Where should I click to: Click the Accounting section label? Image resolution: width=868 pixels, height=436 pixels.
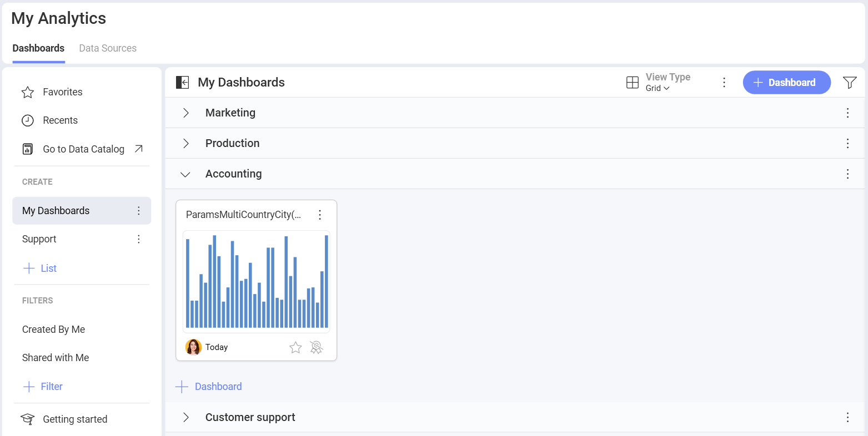pos(234,174)
